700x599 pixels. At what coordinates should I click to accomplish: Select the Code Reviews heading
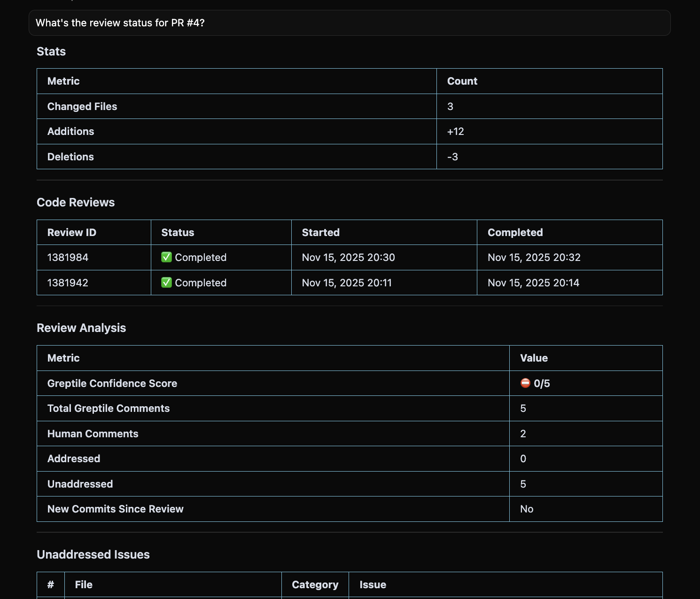point(76,203)
